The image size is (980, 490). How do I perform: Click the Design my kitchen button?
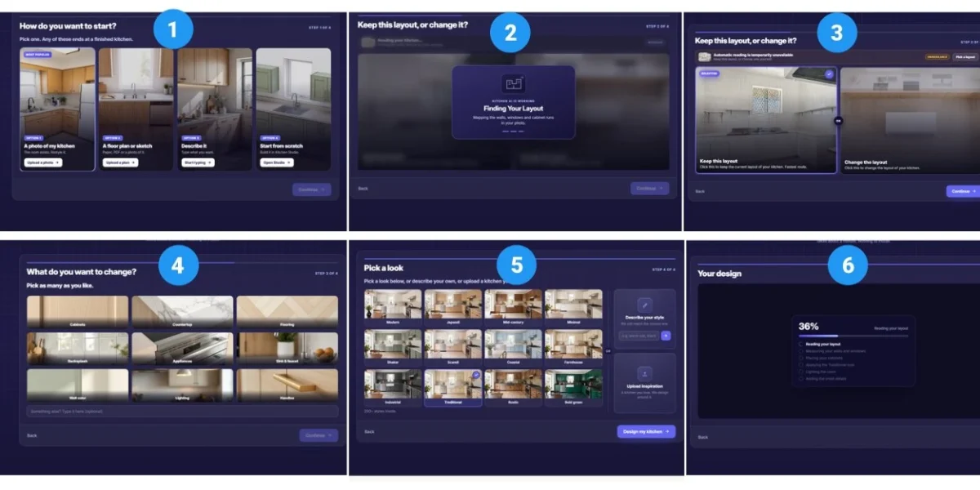click(x=646, y=431)
